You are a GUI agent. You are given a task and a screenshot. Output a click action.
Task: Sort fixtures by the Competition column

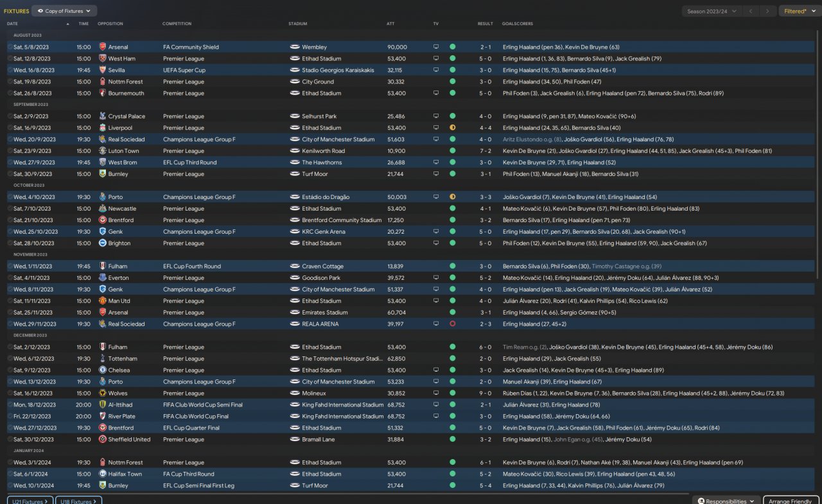coord(177,24)
